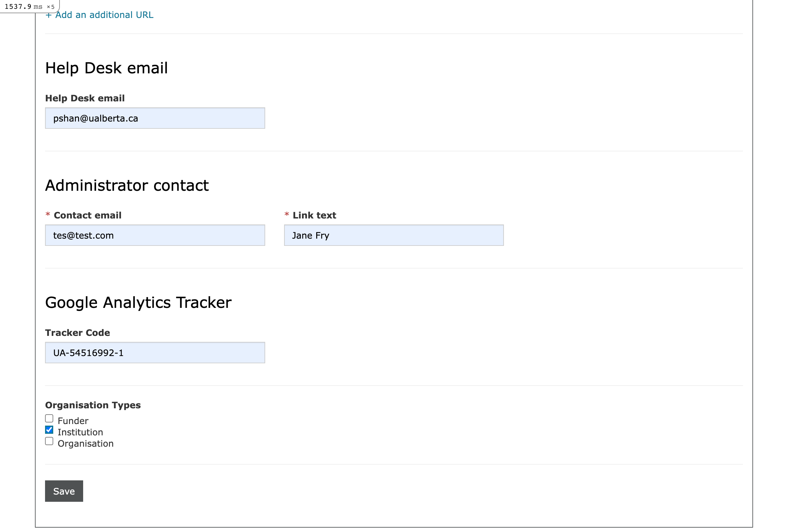Click the Contact email required asterisk
The image size is (788, 532).
48,215
